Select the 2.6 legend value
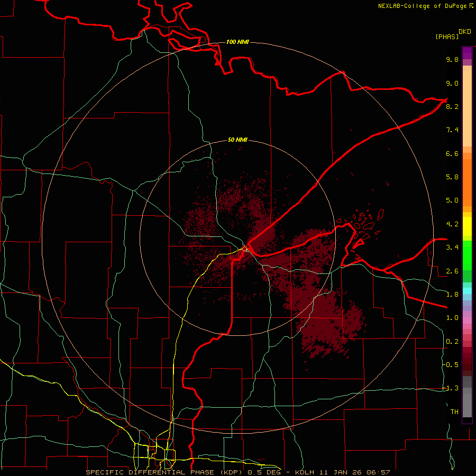 [x=452, y=271]
